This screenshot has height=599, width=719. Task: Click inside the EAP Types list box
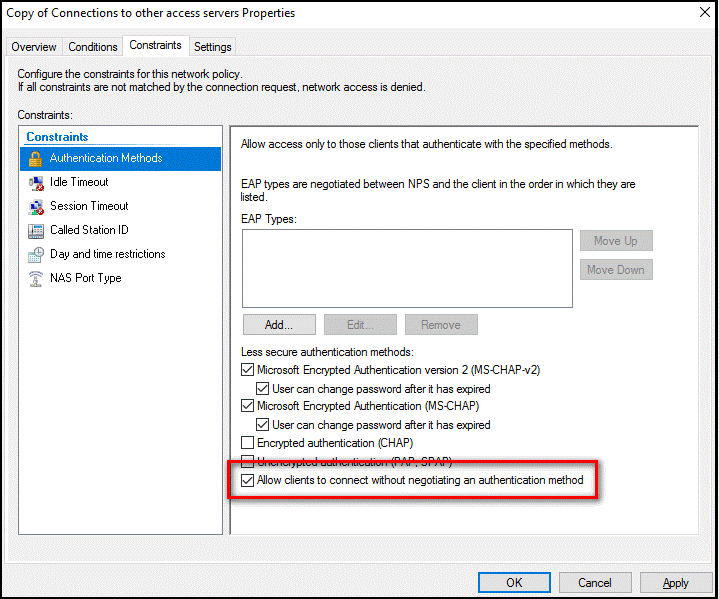point(407,268)
